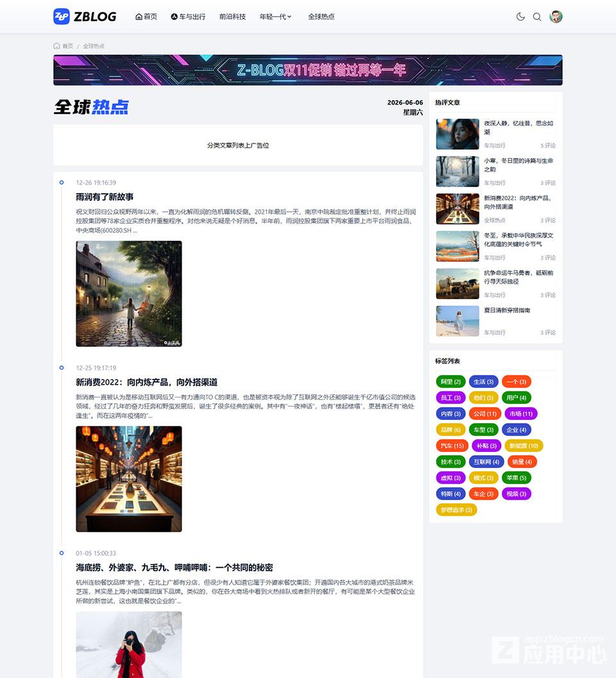616x678 pixels.
Task: Open hot article 夏日清新穿搭指南
Action: coord(507,310)
